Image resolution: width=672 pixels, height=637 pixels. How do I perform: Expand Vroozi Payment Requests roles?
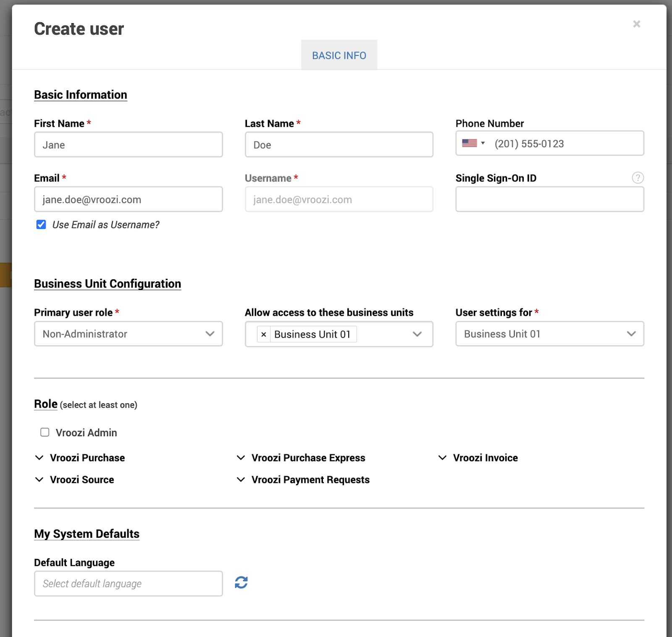303,480
